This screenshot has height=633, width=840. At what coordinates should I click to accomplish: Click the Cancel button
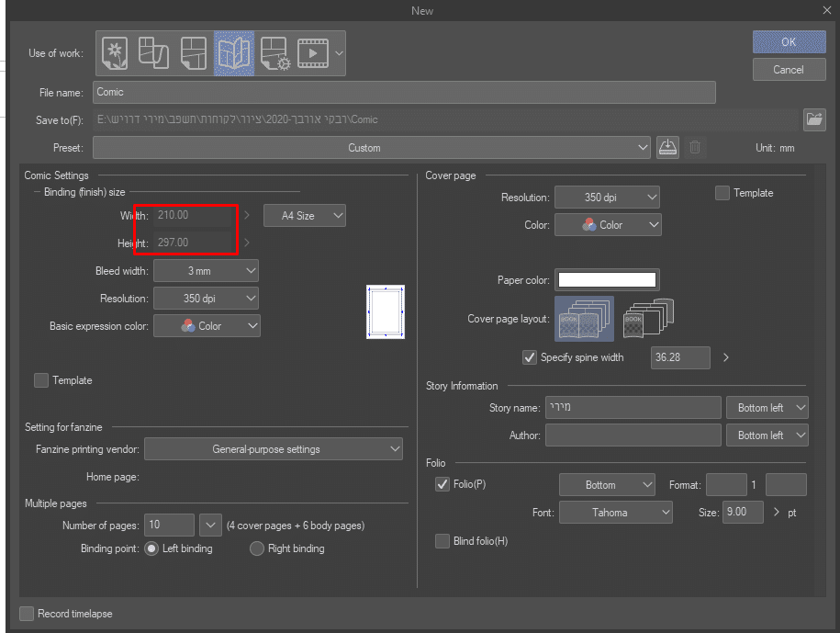pyautogui.click(x=788, y=70)
